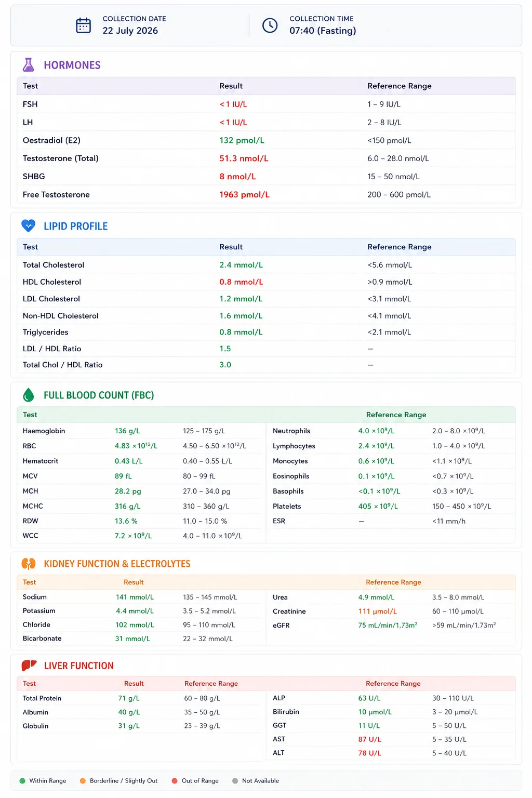The width and height of the screenshot is (532, 798).
Task: Select the Lipid Profile section heading
Action: (x=76, y=226)
